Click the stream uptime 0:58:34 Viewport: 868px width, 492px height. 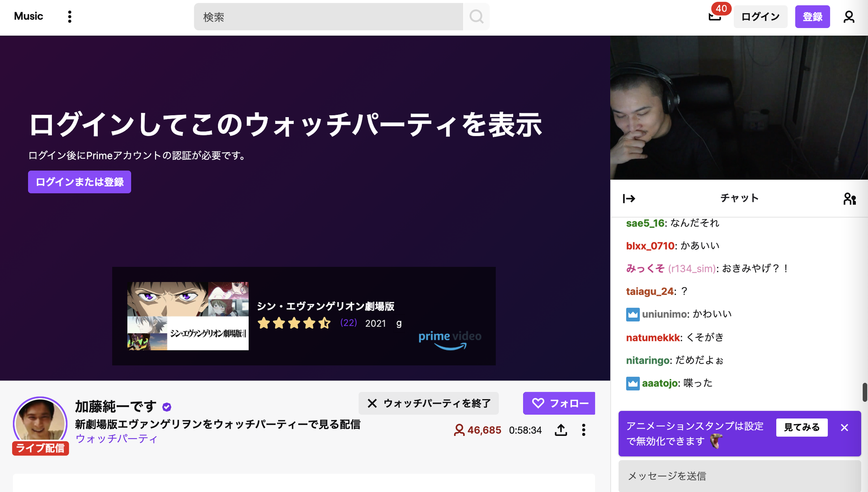525,430
